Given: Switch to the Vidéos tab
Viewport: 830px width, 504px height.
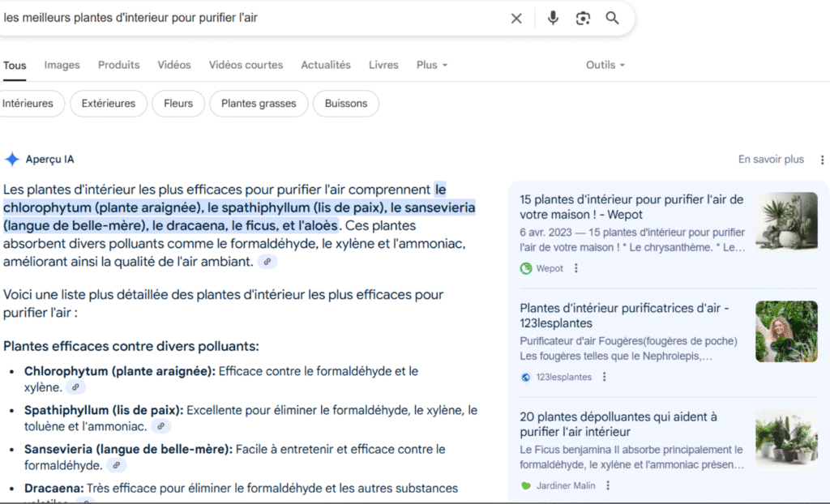Looking at the screenshot, I should pos(174,65).
